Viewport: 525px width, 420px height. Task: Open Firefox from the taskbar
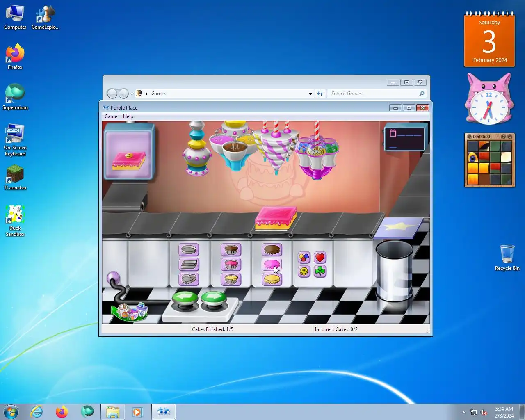click(x=62, y=412)
